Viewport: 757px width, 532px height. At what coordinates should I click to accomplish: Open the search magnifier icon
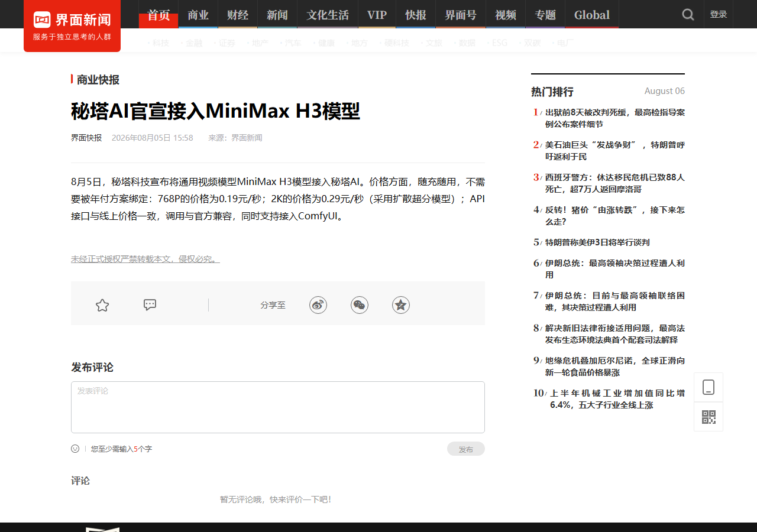click(x=688, y=14)
